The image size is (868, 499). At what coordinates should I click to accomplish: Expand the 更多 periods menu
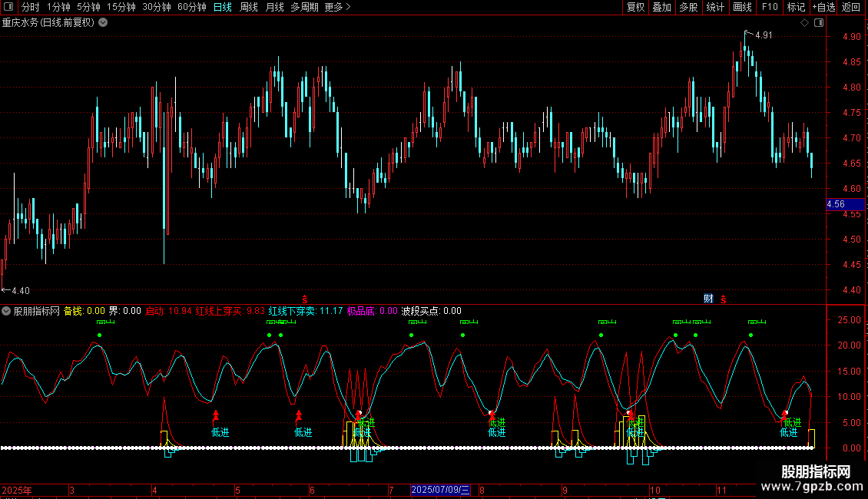(x=337, y=7)
